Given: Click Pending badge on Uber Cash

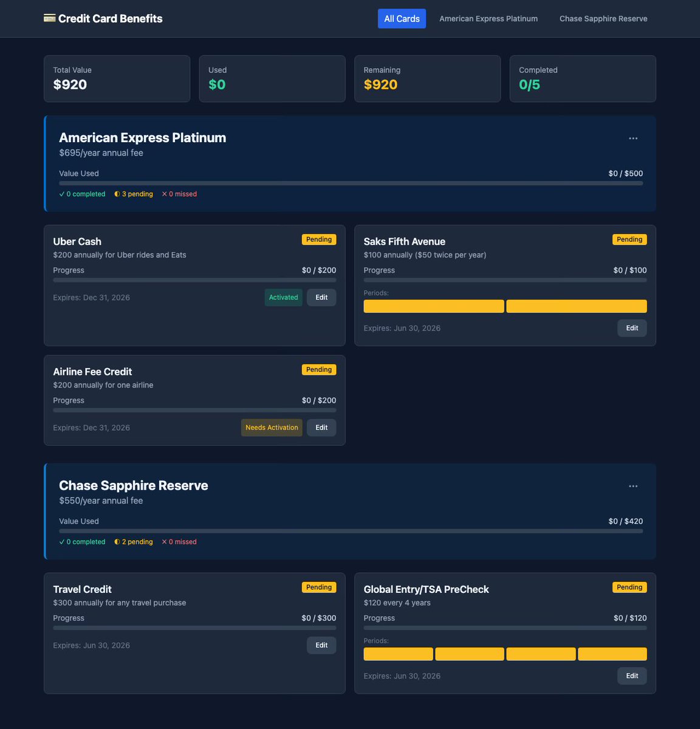Looking at the screenshot, I should [319, 239].
